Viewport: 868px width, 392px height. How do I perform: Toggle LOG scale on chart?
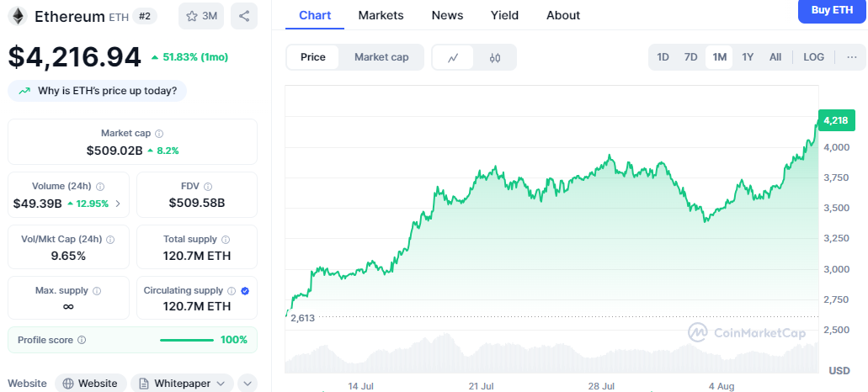(813, 57)
